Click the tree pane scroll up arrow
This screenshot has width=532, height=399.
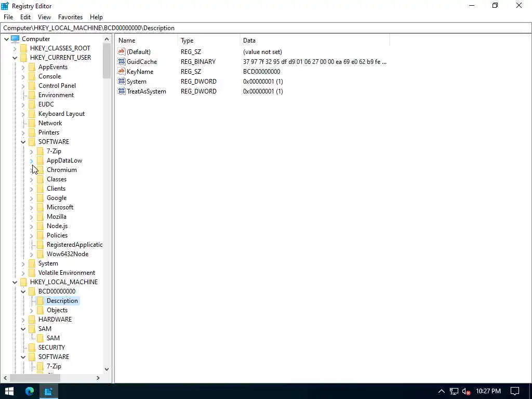coord(107,39)
